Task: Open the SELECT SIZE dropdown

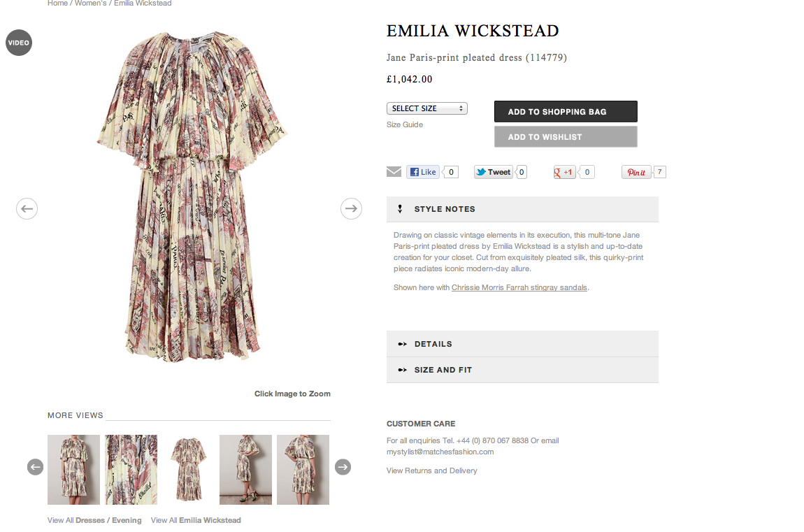Action: tap(427, 108)
